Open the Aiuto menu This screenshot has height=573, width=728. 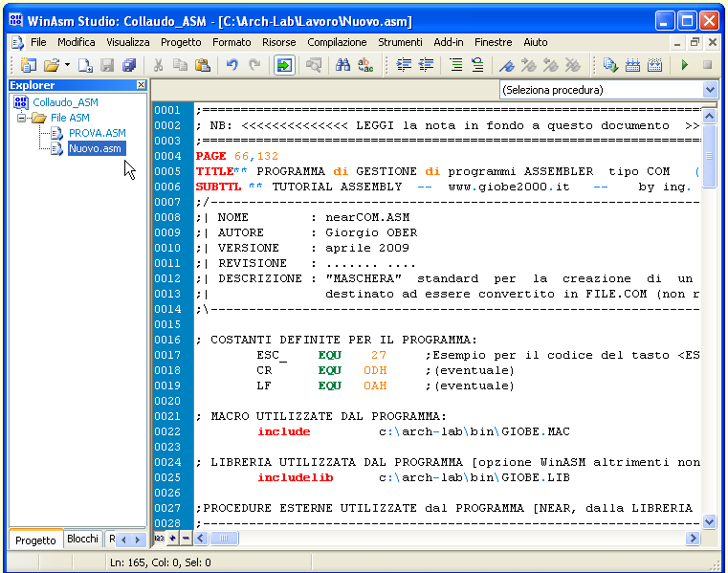(x=536, y=42)
